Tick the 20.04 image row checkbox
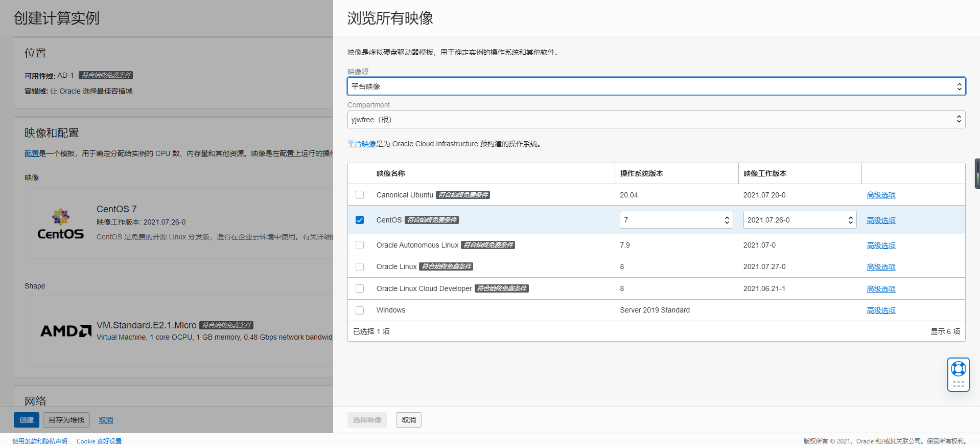Image resolution: width=980 pixels, height=446 pixels. (360, 195)
